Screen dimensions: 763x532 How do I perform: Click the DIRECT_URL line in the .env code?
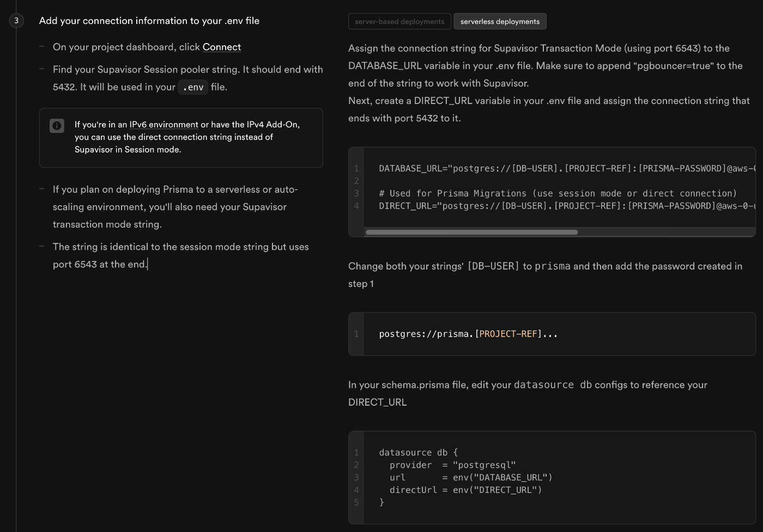tap(567, 206)
